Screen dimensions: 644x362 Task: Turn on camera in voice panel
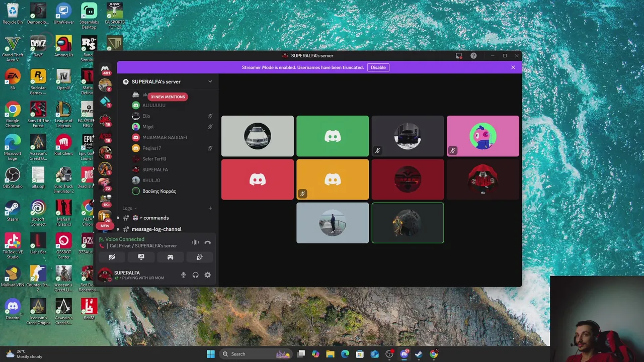coord(112,257)
